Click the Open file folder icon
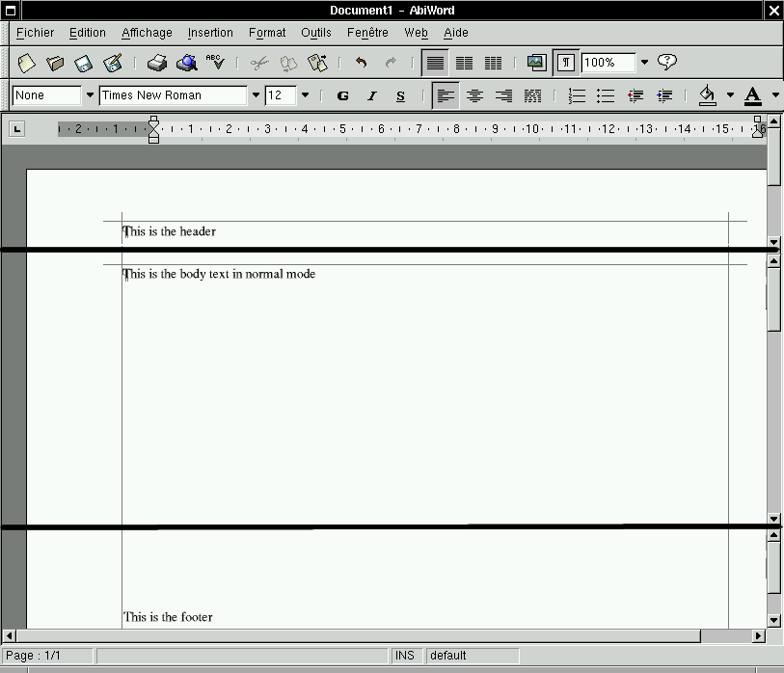 [x=55, y=63]
